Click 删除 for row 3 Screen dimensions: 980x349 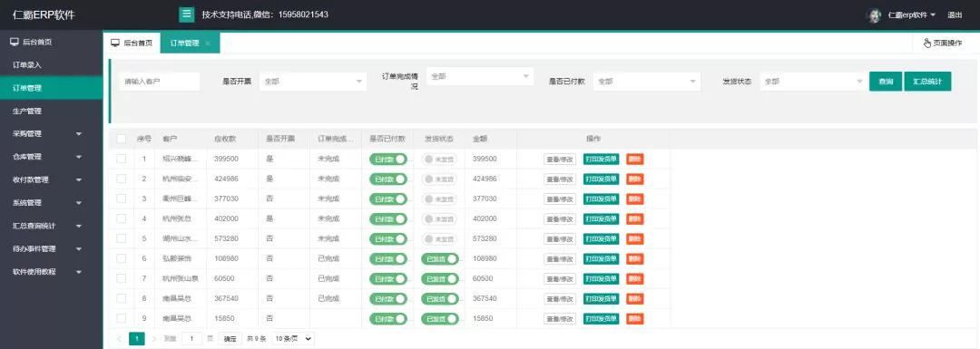[x=635, y=199]
